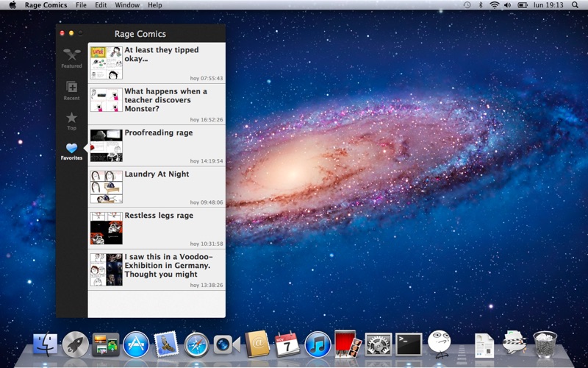Viewport: 588px width, 368px height.
Task: Open the volume control in menu bar
Action: coord(507,5)
